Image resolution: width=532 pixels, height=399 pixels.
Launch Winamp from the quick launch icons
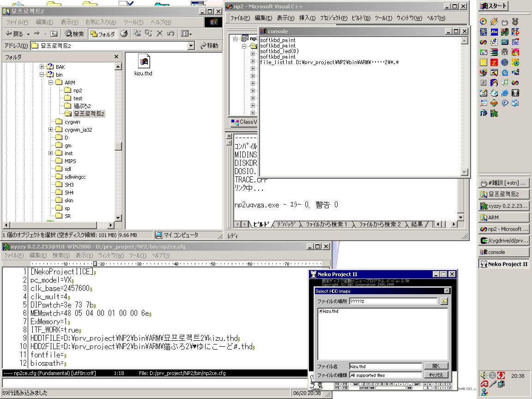tap(494, 22)
